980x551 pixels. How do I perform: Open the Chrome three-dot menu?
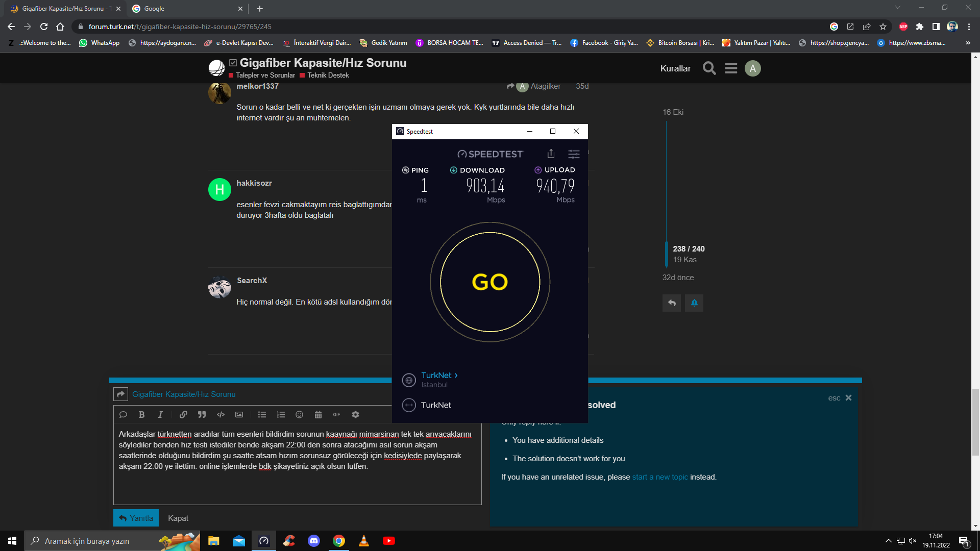pyautogui.click(x=969, y=27)
